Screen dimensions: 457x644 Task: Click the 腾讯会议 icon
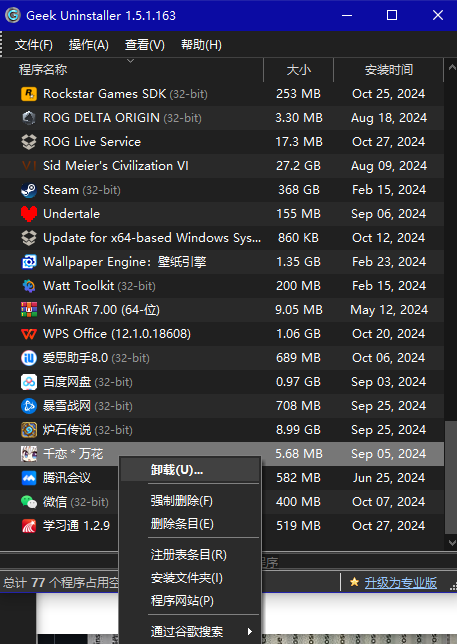(29, 478)
